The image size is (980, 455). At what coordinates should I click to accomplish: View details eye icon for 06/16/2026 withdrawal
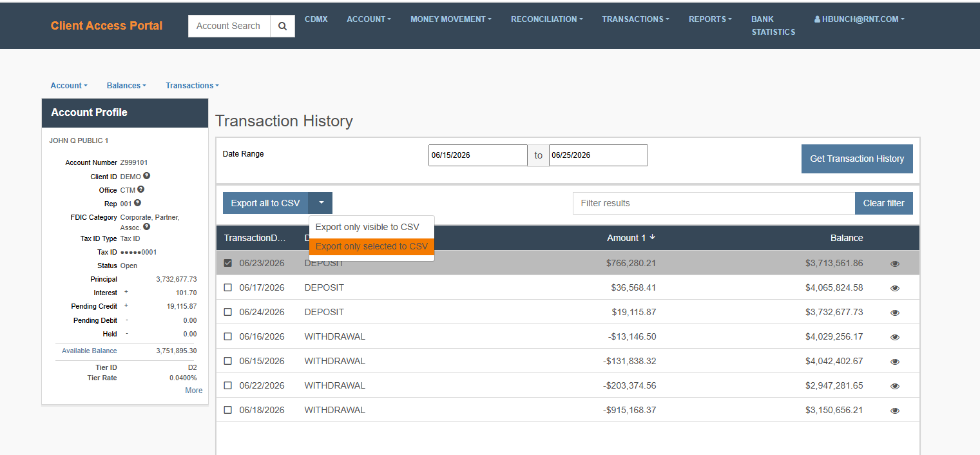pos(895,337)
